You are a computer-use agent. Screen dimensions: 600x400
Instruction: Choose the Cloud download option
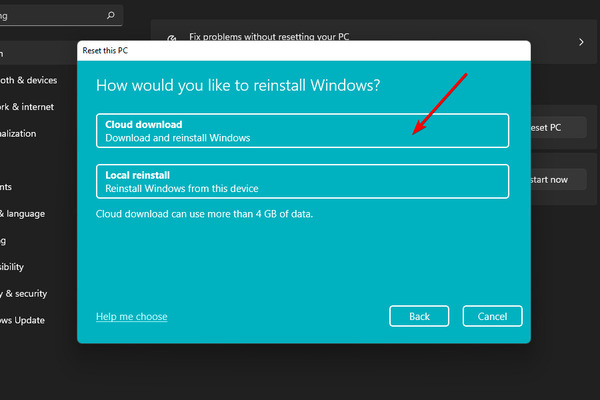pyautogui.click(x=302, y=131)
